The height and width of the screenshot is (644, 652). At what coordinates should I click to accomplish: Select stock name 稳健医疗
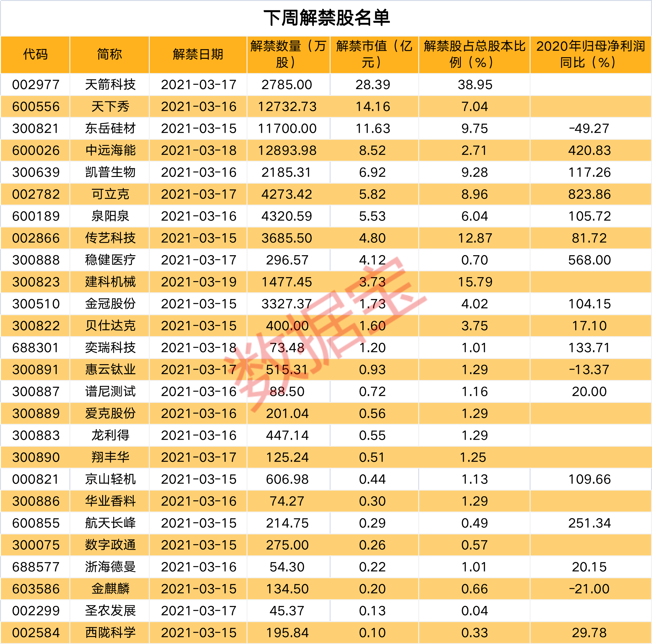click(110, 260)
